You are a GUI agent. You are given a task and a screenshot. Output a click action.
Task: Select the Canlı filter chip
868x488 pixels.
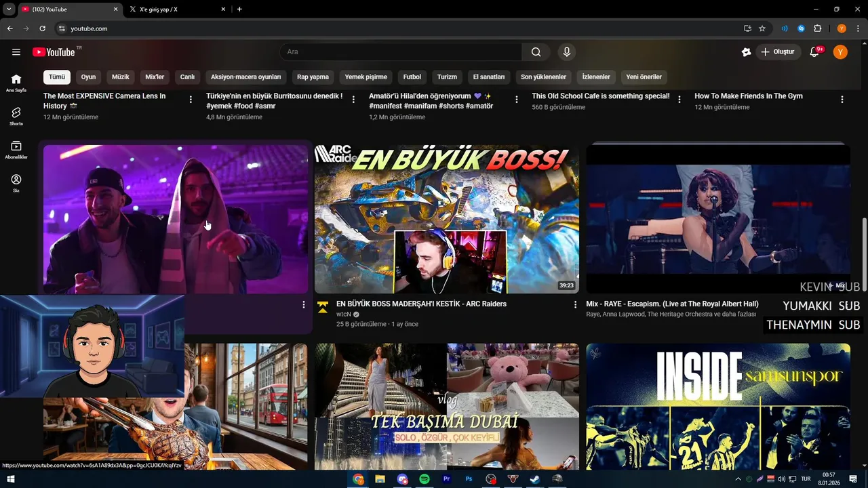point(187,77)
